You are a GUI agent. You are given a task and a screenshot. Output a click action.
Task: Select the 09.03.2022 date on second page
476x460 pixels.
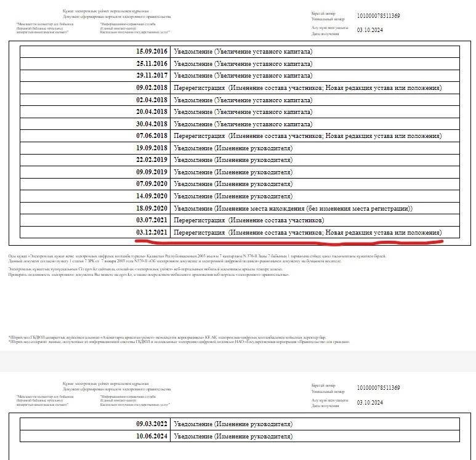151,424
